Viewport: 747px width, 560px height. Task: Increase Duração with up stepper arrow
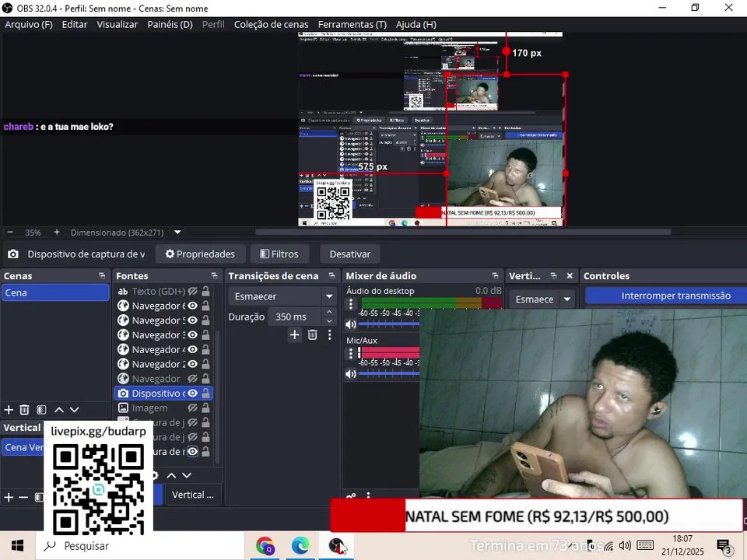(x=329, y=312)
